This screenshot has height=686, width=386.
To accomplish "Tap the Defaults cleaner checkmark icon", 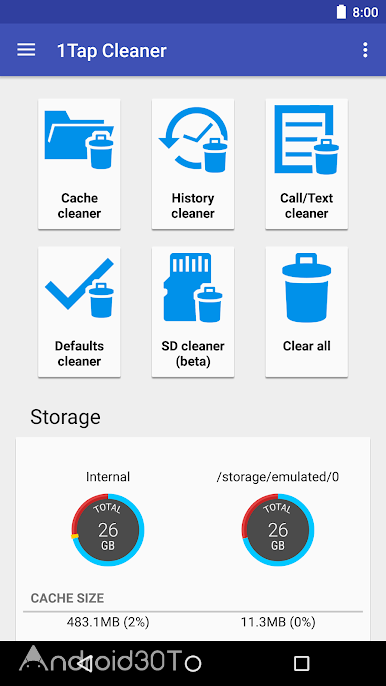I will coord(79,287).
